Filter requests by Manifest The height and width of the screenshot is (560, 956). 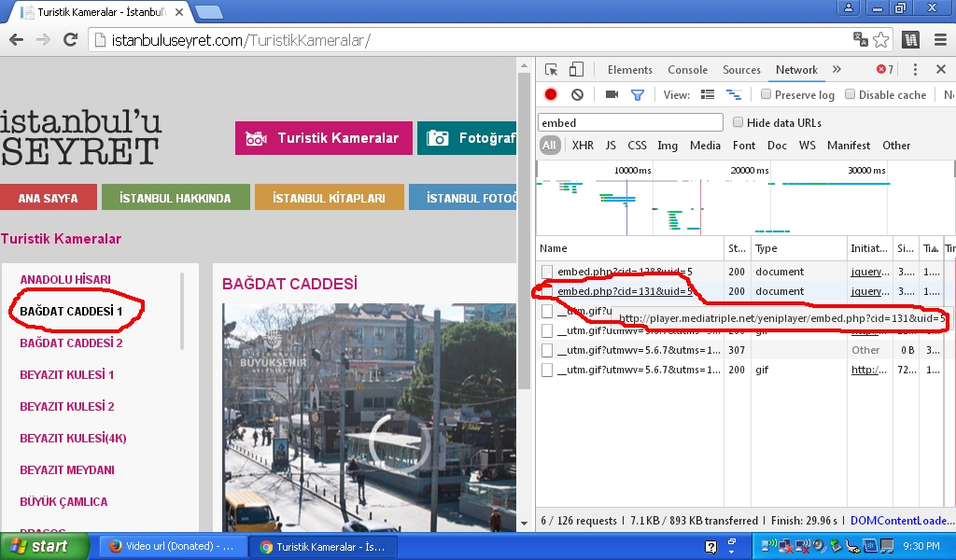click(x=849, y=145)
